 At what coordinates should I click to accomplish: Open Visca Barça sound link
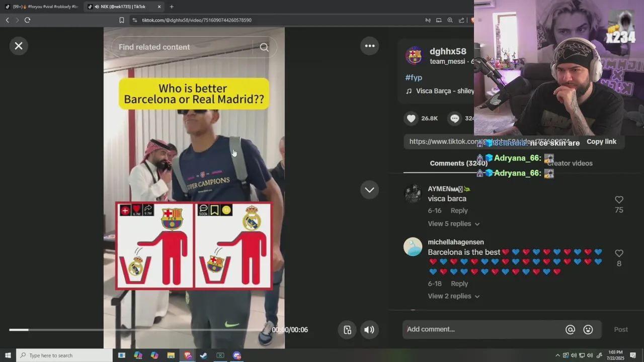point(440,91)
